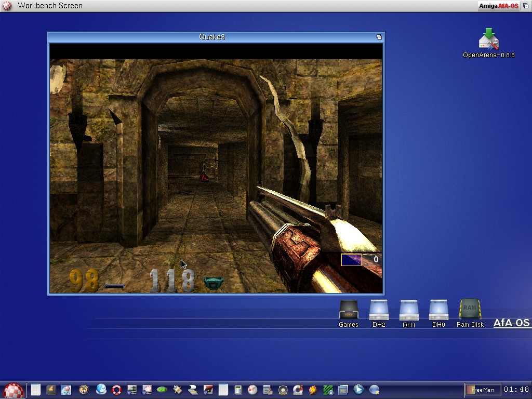Click the AfA-OS logo on desktop

[x=511, y=323]
